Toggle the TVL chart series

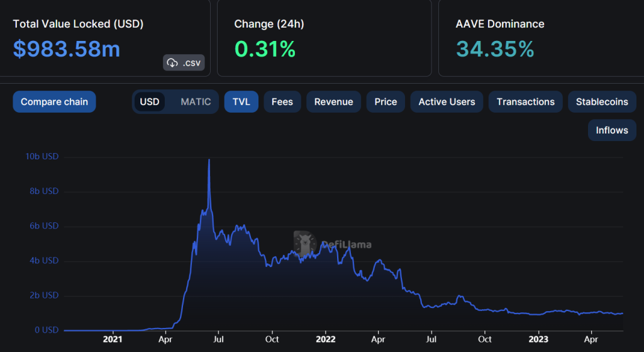click(241, 101)
